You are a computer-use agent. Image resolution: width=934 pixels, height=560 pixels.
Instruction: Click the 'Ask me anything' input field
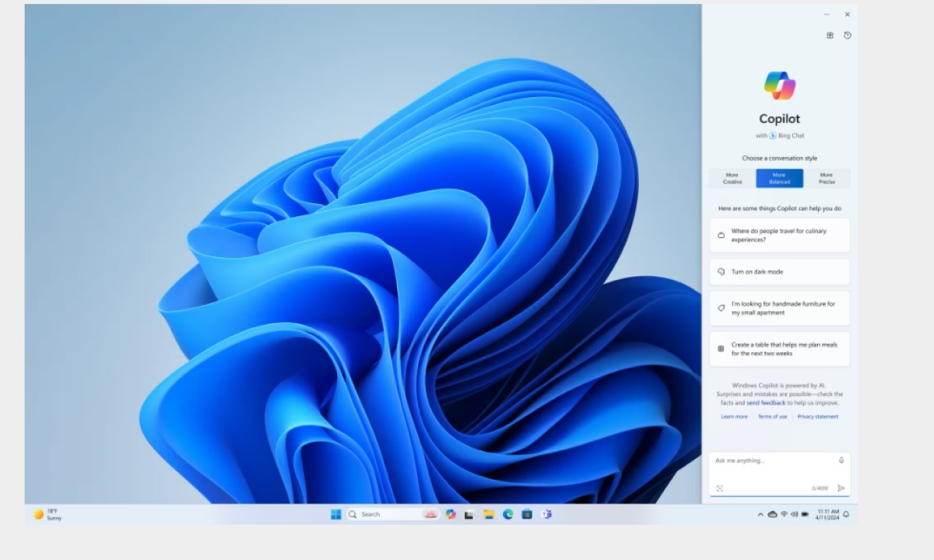click(x=771, y=460)
